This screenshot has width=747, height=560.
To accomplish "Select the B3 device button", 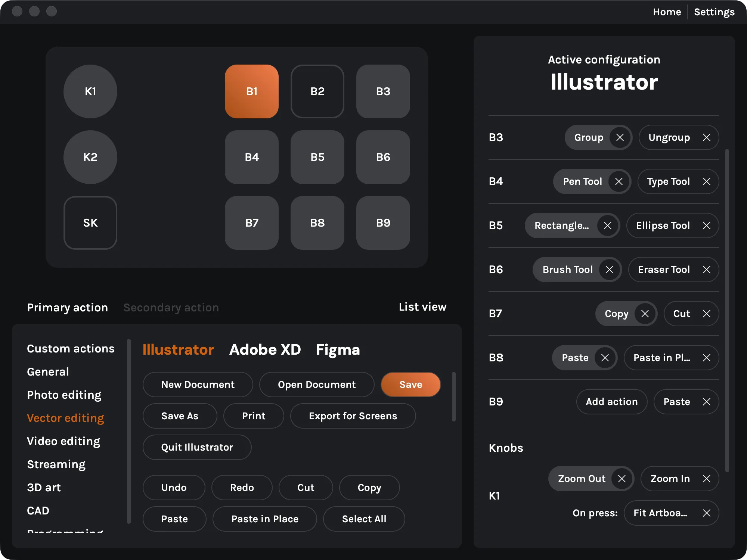I will (383, 91).
